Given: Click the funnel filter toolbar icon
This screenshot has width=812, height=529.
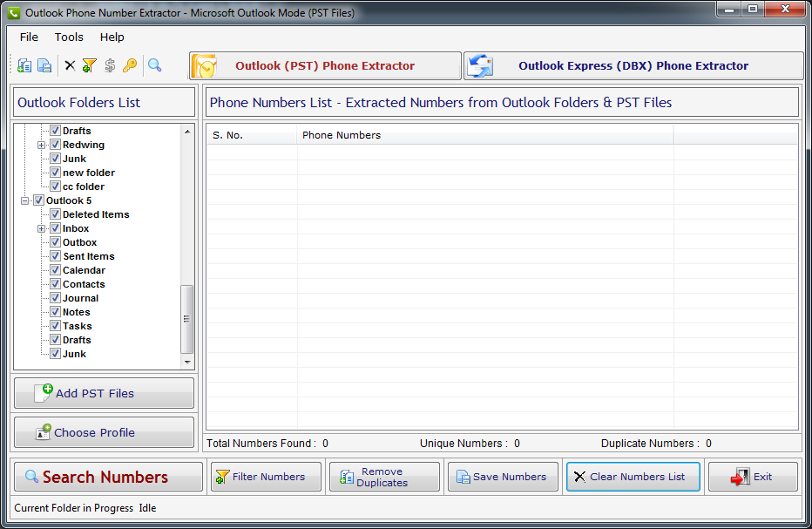Looking at the screenshot, I should [89, 65].
